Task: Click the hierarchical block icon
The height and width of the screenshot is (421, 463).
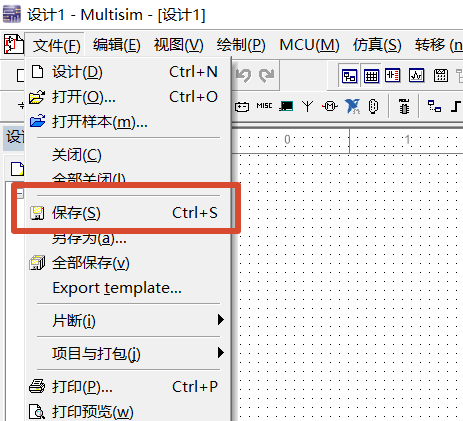Action: (x=434, y=106)
